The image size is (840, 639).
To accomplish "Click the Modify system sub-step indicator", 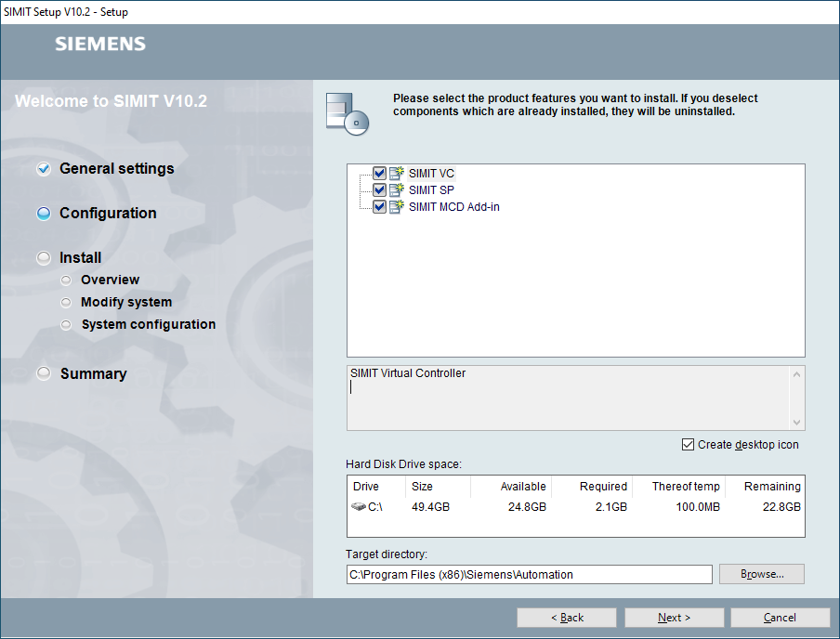I will 66,303.
